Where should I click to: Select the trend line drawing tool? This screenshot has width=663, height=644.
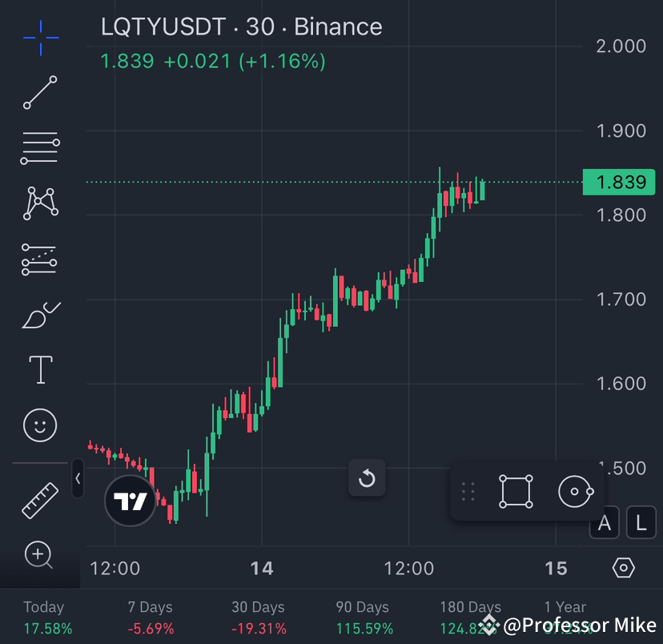[x=40, y=92]
